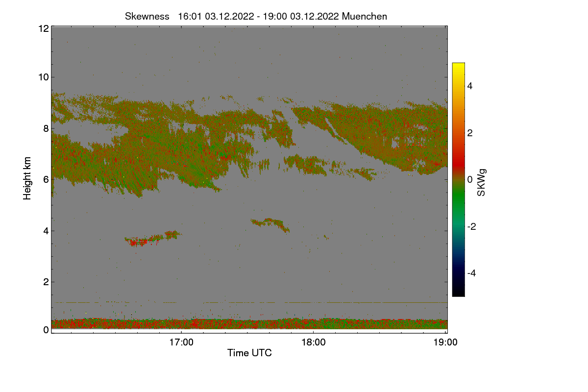This screenshot has width=588, height=392.
Task: Click the 0 km height tick label
Action: 46,330
